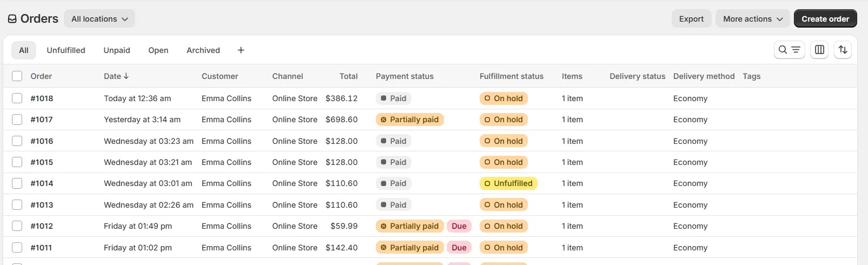
Task: Click the Total column header
Action: [x=348, y=76]
